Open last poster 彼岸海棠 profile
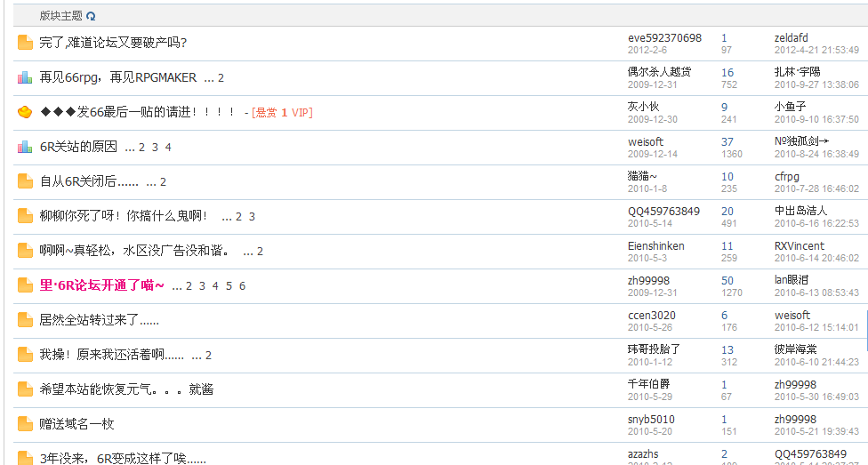Screen dimensions: 868x465 795,349
